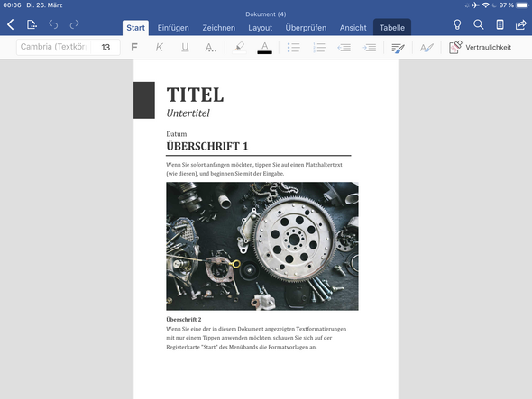Tap the Überschrift 2 heading
The image size is (532, 399).
coord(184,319)
